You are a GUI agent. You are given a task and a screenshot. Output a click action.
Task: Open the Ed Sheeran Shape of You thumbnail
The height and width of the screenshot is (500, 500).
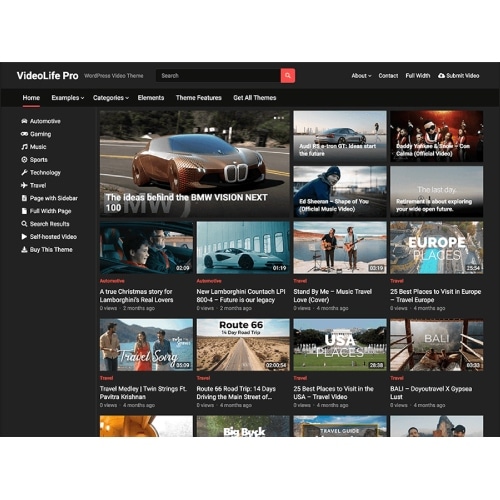[340, 192]
